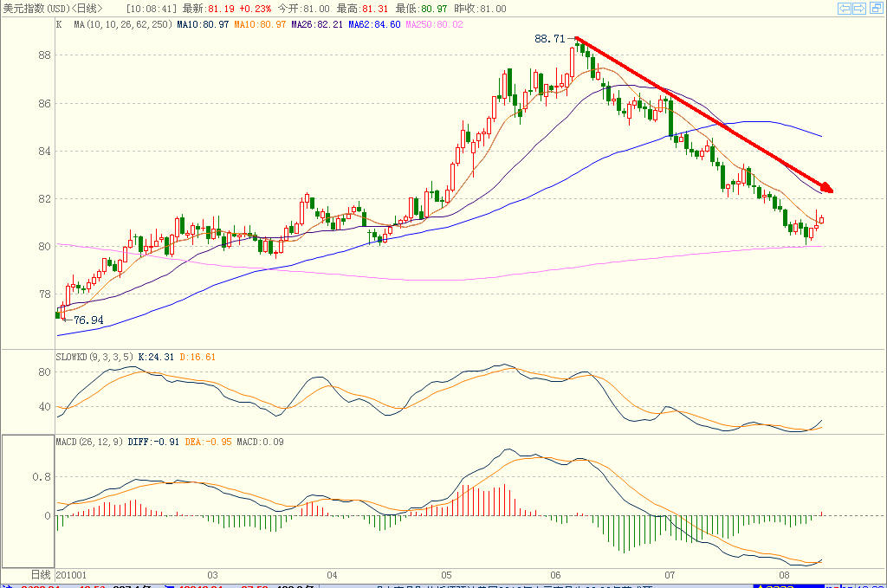Select the 最新:81.19 latest price
Viewport: 887px width, 588px height.
pos(208,9)
